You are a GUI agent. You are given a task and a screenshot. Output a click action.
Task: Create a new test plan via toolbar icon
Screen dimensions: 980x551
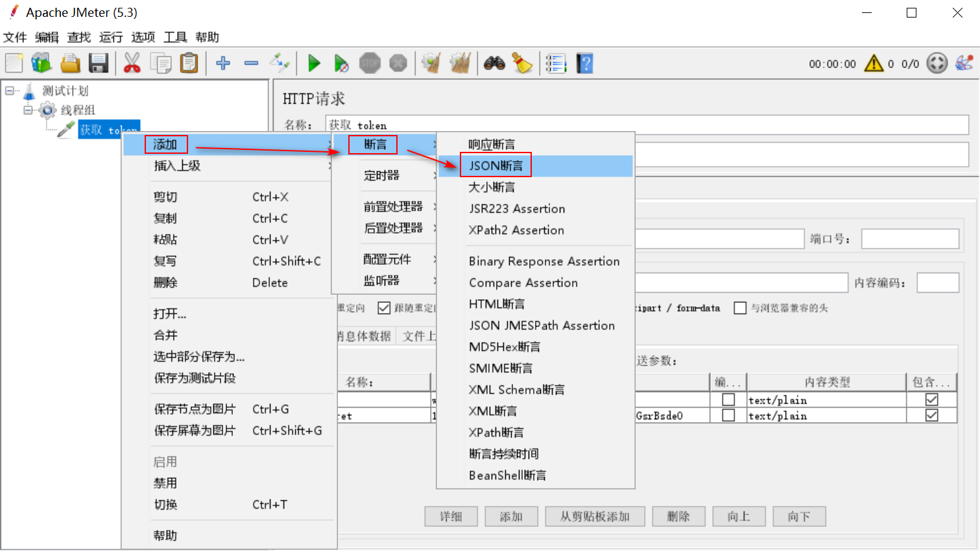click(14, 63)
